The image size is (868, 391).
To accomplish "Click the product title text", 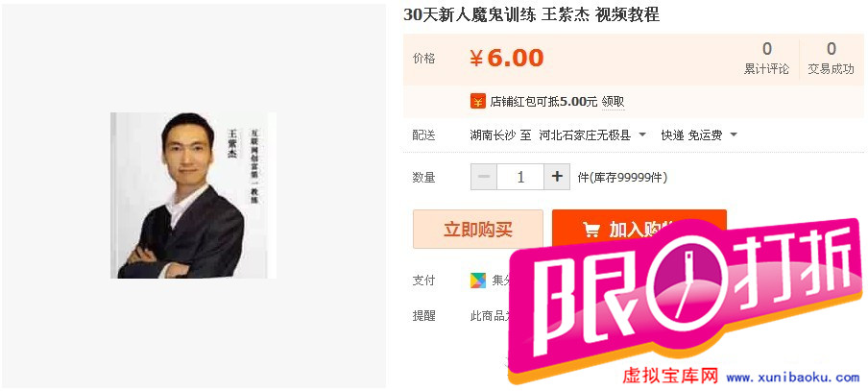I will 531,15.
